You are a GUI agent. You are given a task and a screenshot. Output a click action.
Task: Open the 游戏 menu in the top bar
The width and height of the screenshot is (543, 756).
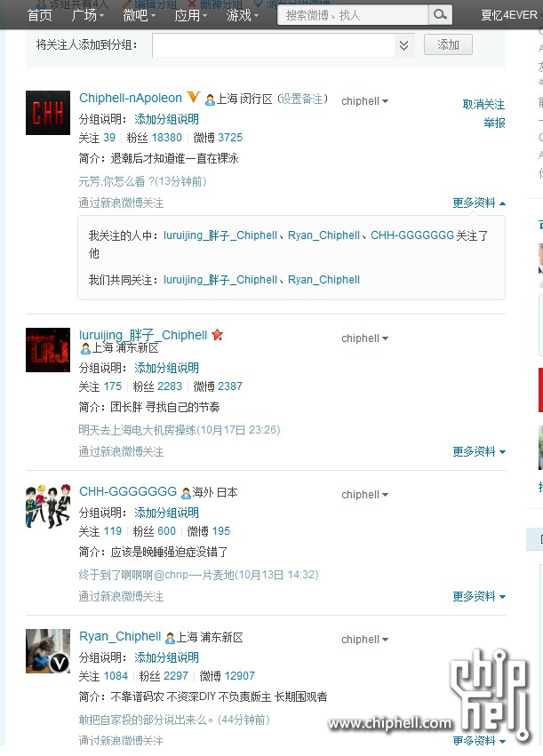[x=243, y=15]
